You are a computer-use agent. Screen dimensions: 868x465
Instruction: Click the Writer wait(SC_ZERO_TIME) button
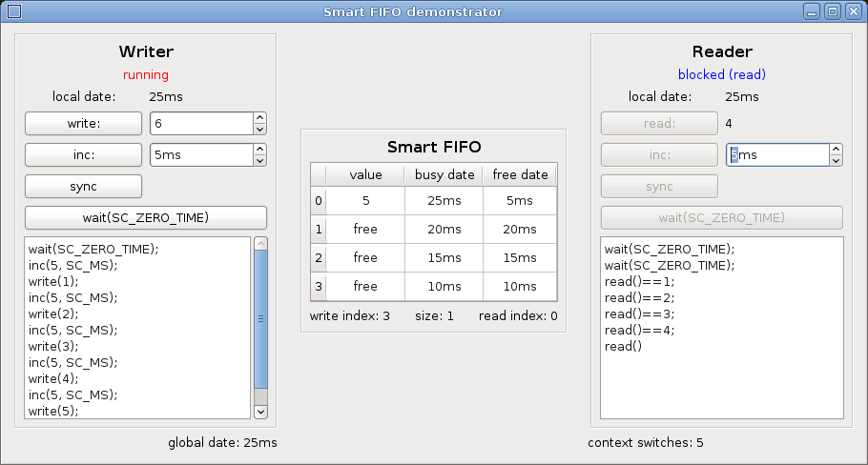[146, 218]
